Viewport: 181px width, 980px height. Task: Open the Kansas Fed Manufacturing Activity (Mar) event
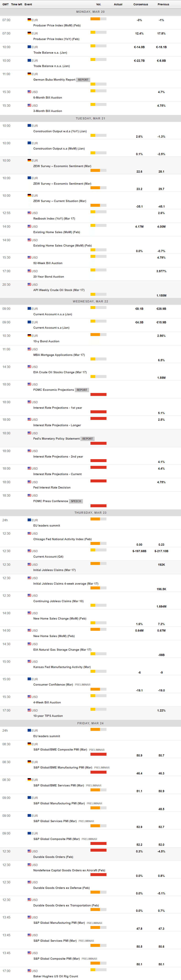[62, 667]
